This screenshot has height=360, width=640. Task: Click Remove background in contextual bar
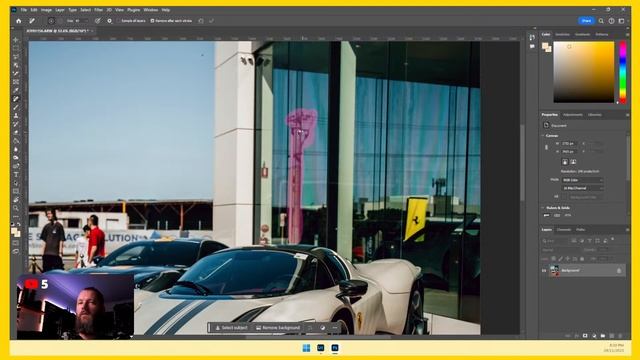coord(278,328)
